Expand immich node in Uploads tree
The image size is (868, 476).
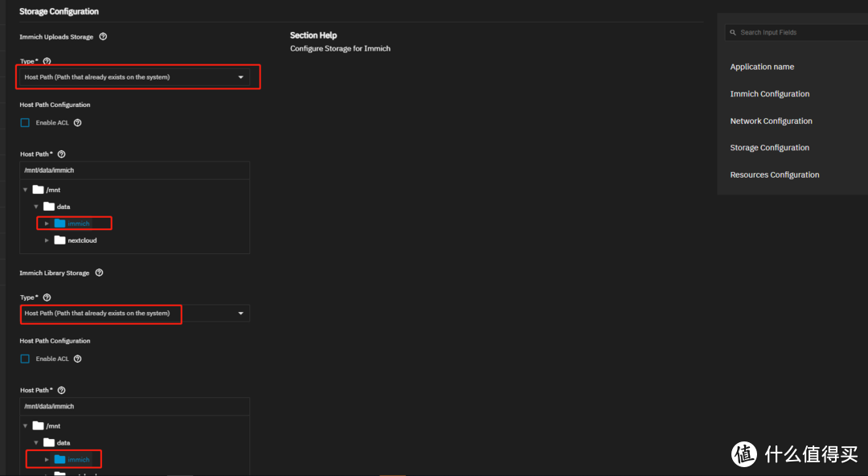(x=47, y=224)
